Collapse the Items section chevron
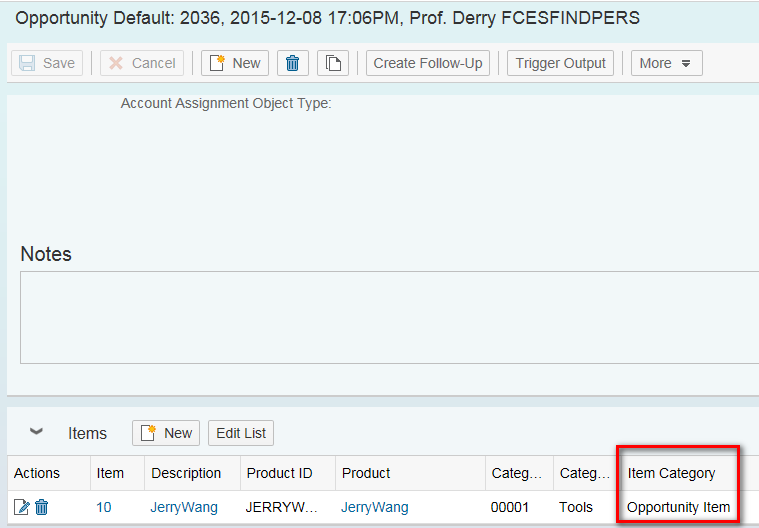The image size is (759, 528). tap(36, 431)
